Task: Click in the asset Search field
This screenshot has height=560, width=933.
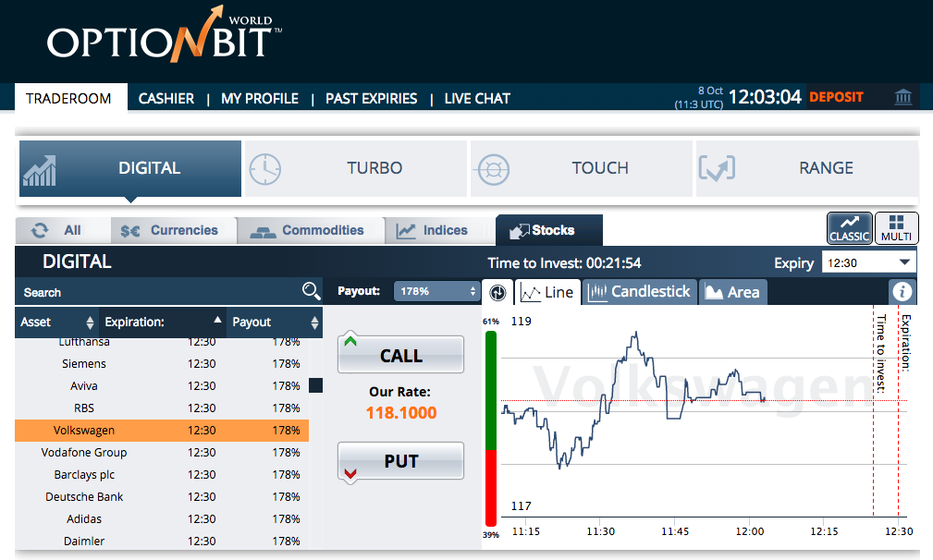Action: pos(158,292)
